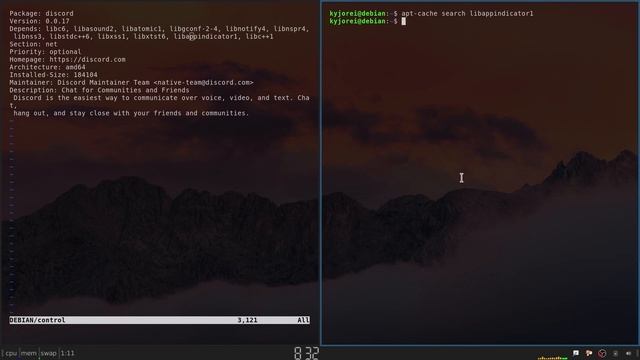Image resolution: width=640 pixels, height=360 pixels.
Task: Open the red circular tray icon
Action: (x=602, y=353)
